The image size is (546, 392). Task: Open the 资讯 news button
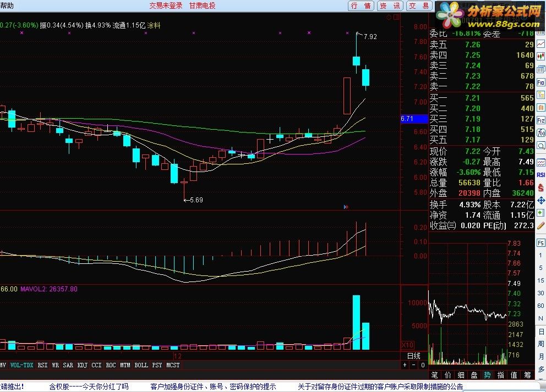[390, 5]
